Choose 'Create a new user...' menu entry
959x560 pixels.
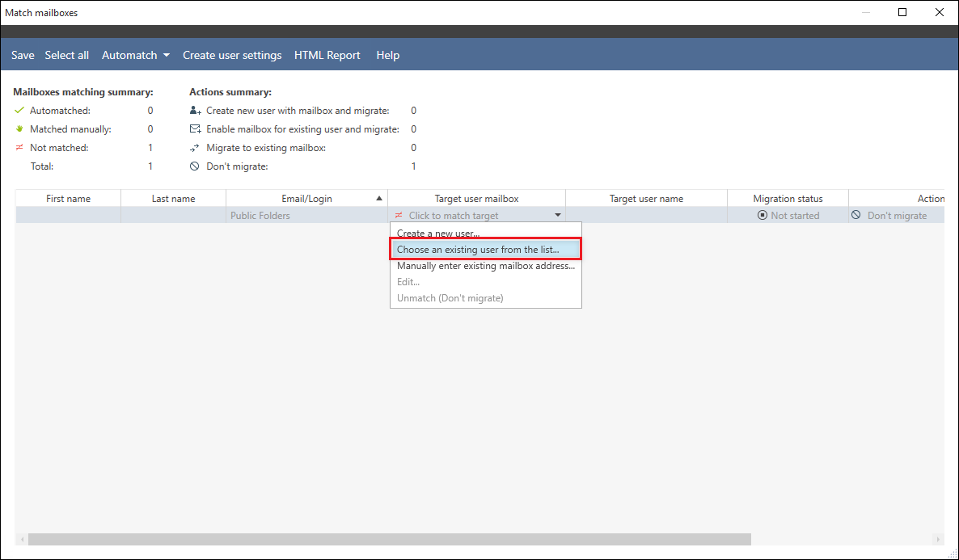coord(486,234)
